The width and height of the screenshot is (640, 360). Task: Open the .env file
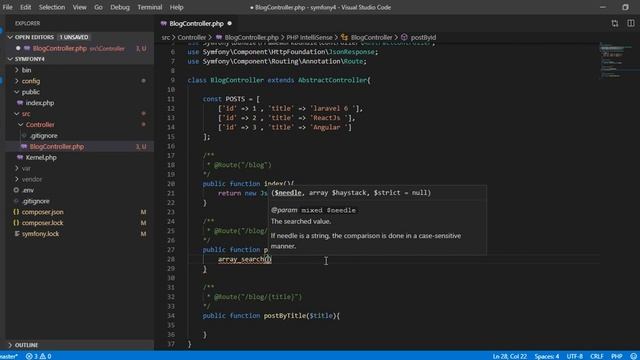tap(28, 190)
